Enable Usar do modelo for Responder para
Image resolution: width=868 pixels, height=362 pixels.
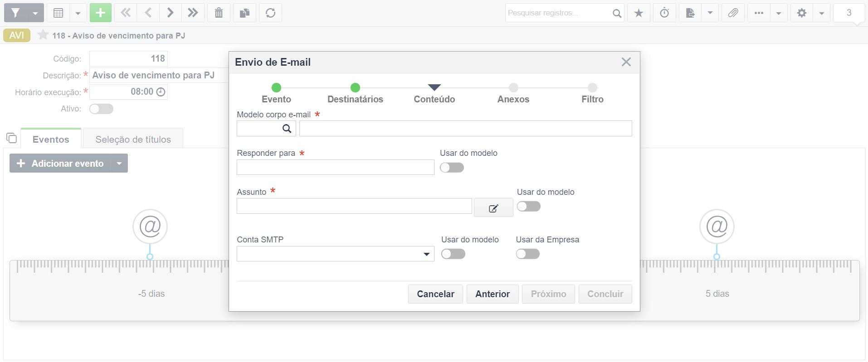(x=452, y=168)
